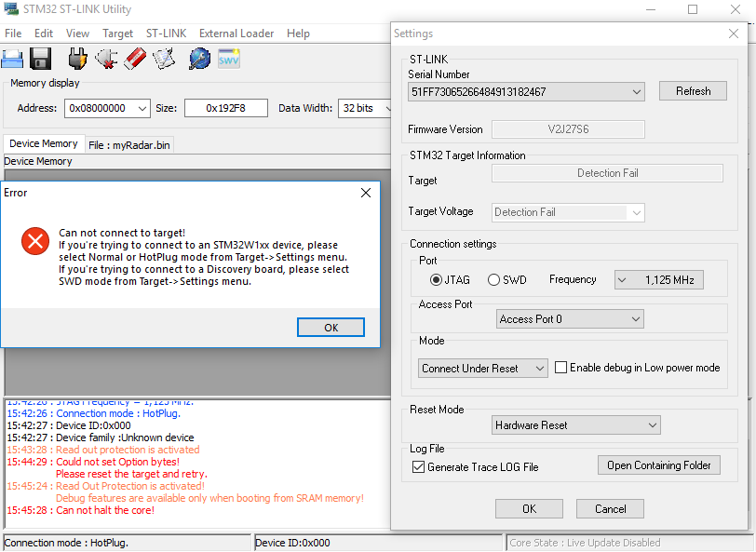
Task: Click log line 'Connection mode : HotPlug.' in the log
Action: point(93,413)
